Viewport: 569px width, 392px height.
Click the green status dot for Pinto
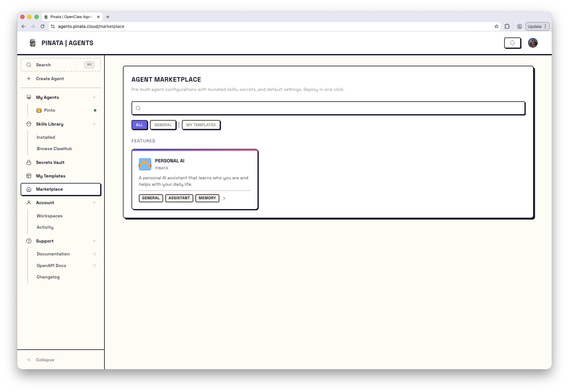tap(95, 110)
